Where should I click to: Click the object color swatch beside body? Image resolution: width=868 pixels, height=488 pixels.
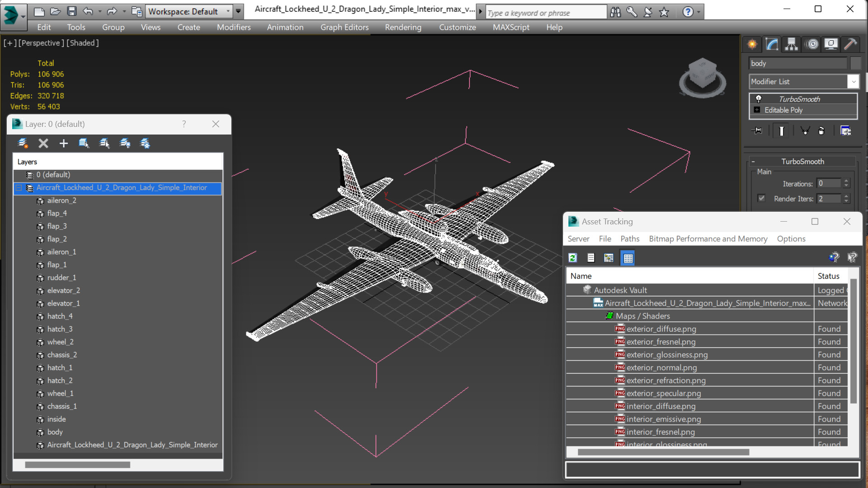pyautogui.click(x=855, y=63)
